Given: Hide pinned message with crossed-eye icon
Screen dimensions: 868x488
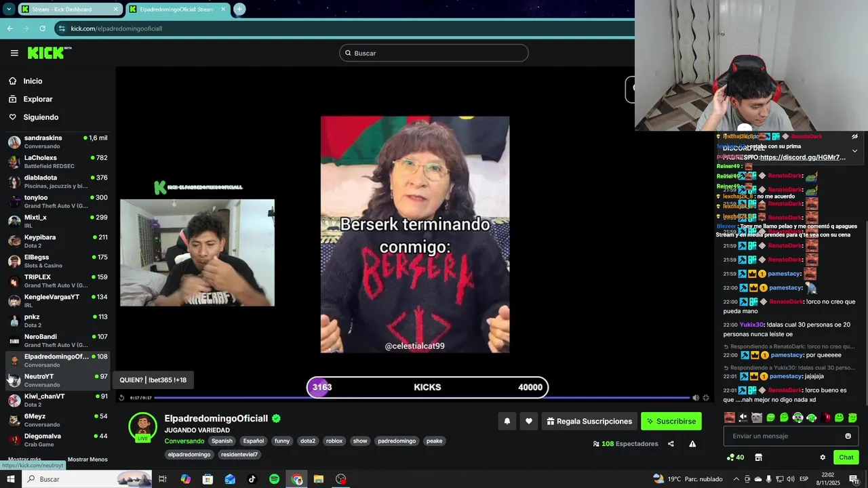Looking at the screenshot, I should click(x=854, y=136).
